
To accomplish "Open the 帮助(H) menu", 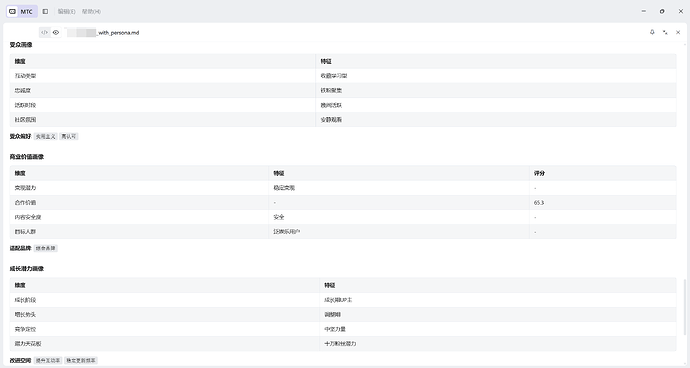I will tap(91, 11).
